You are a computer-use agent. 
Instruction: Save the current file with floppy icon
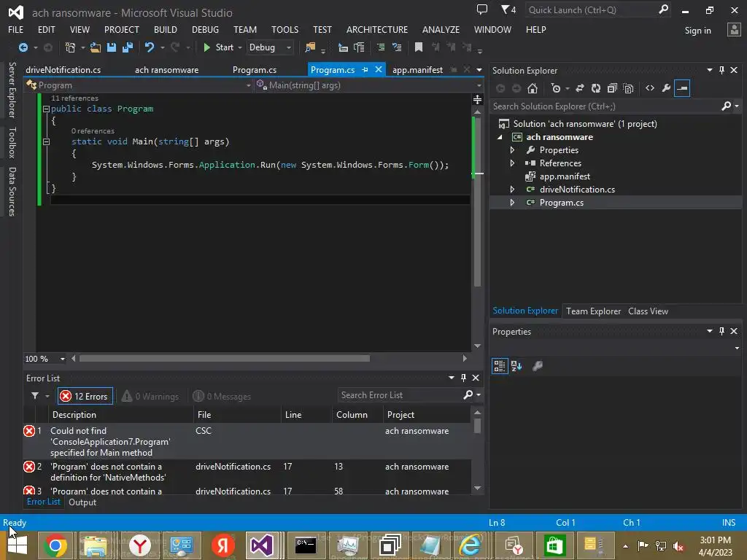(x=112, y=47)
